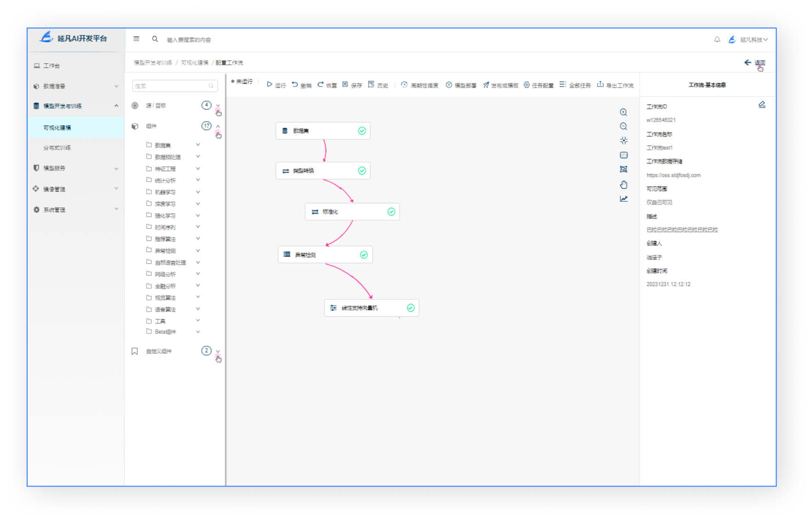Open 分布式训练 in the sidebar
Viewport: 812px width, 521px height.
(x=57, y=148)
